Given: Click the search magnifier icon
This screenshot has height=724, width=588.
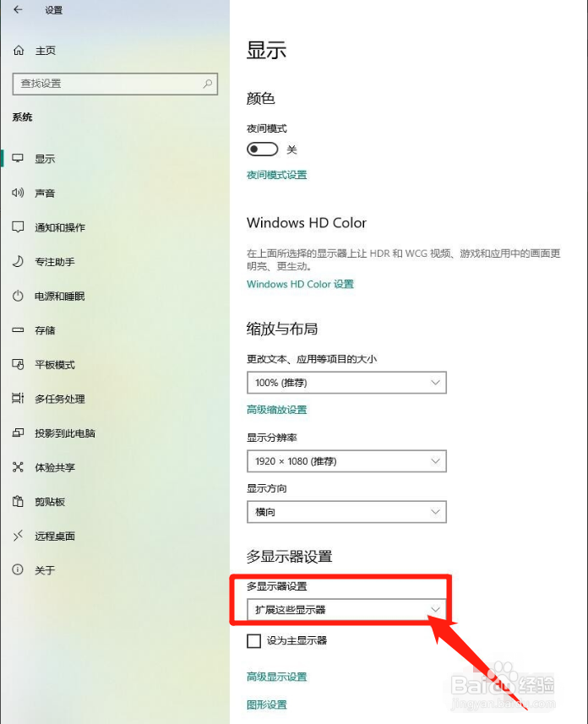Looking at the screenshot, I should click(207, 84).
